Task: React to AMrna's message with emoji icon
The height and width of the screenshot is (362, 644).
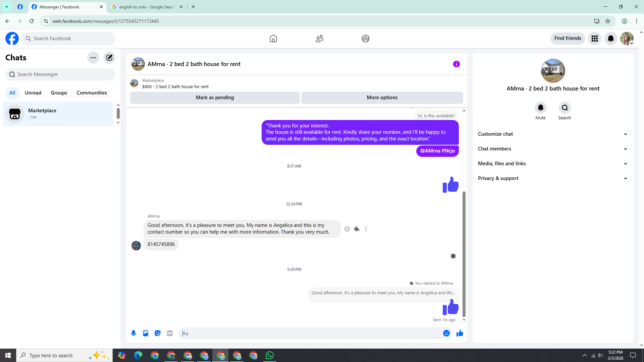Action: [347, 229]
